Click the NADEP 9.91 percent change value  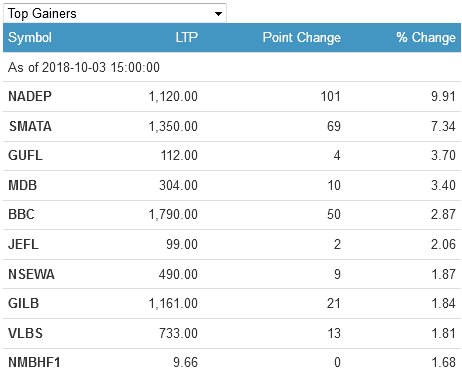pyautogui.click(x=443, y=96)
